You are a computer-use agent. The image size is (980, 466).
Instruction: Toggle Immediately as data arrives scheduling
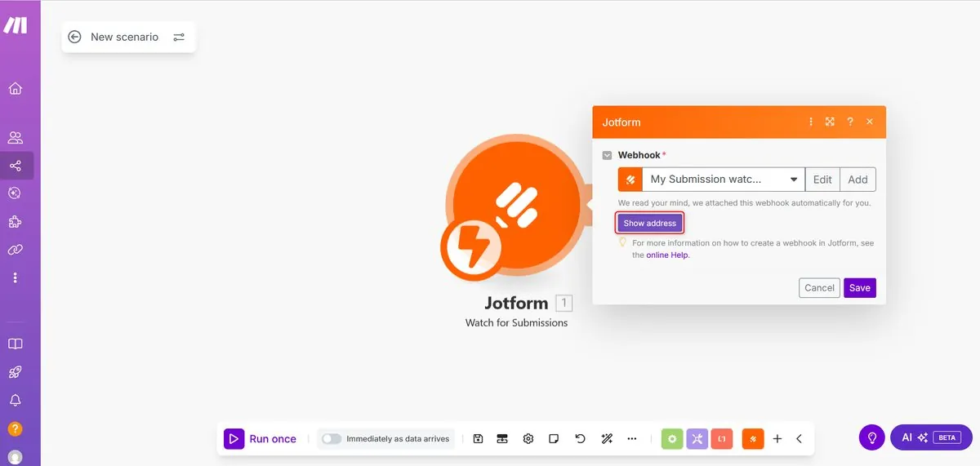coord(331,438)
